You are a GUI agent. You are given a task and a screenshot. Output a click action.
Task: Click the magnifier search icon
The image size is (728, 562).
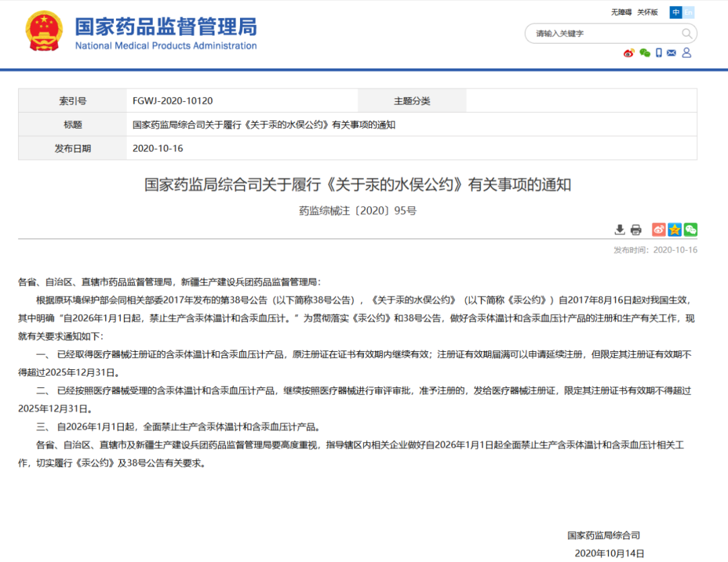point(686,34)
